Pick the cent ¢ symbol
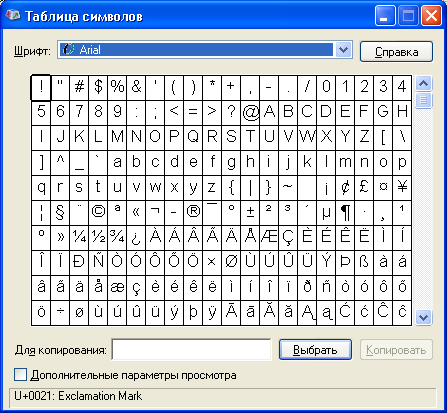This screenshot has height=413, width=447. pyautogui.click(x=345, y=187)
